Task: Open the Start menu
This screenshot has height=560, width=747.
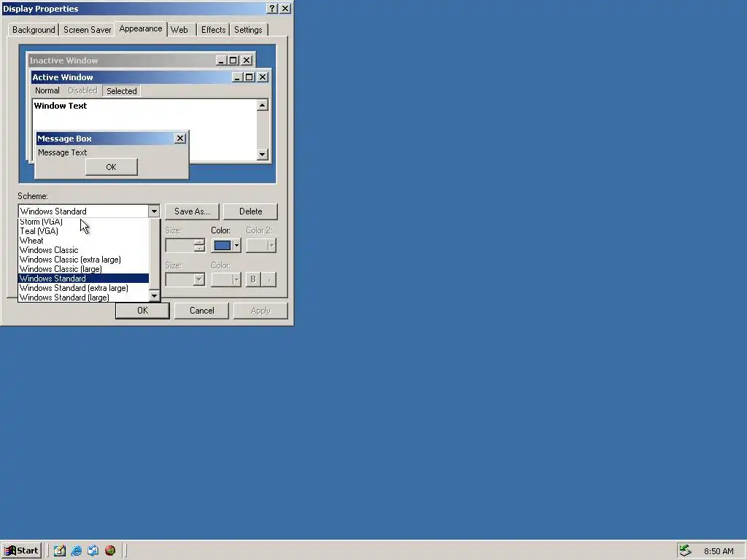Action: [21, 551]
